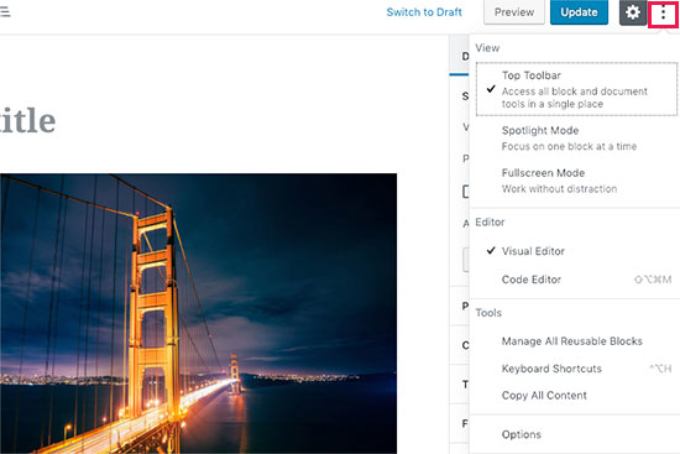Viewport: 680px width, 454px height.
Task: Select the sidebar tab partly hidden behind menu
Action: tap(463, 57)
